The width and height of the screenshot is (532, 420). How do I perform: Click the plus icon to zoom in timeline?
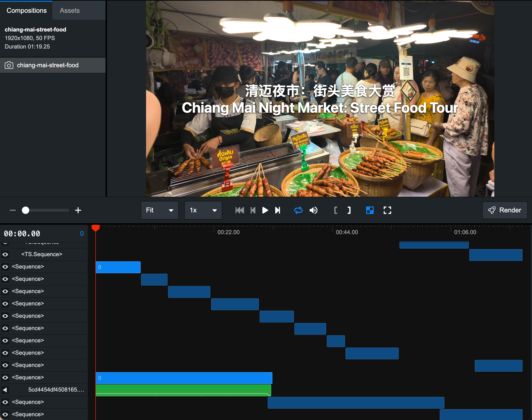coord(78,210)
